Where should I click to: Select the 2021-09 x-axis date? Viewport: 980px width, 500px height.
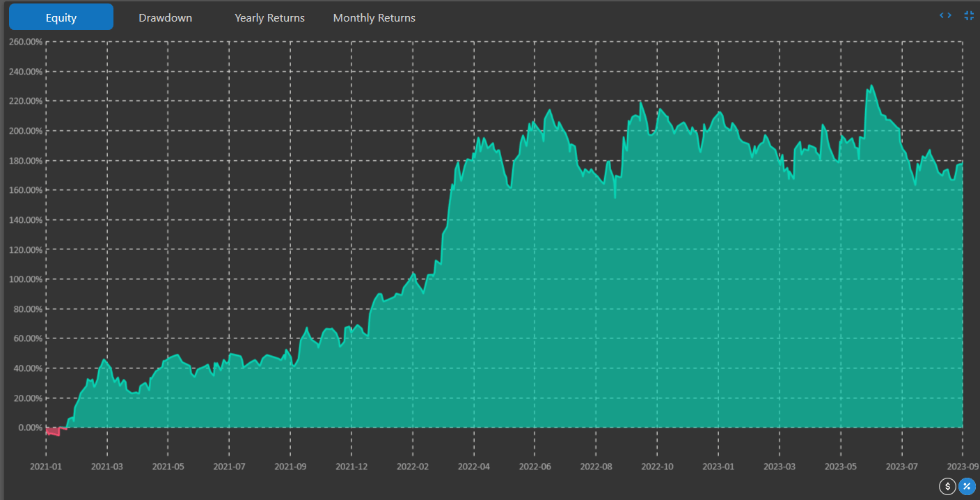coord(291,466)
